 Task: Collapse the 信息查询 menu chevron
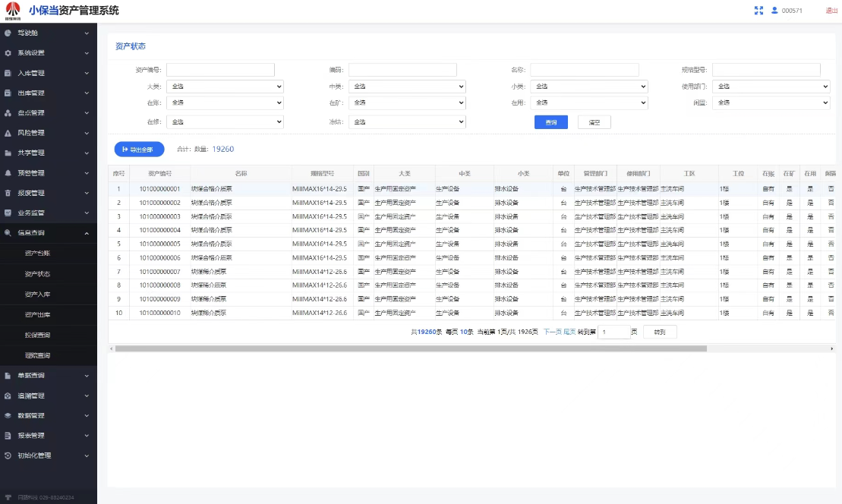point(87,233)
